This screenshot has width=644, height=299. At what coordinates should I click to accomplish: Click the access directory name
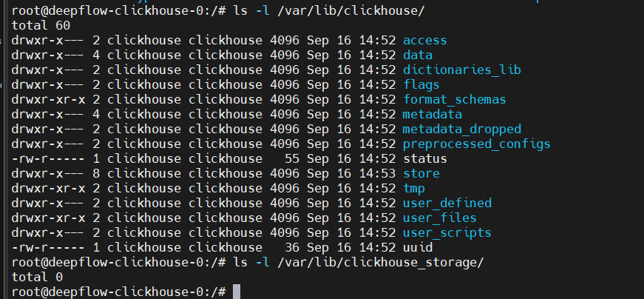point(424,40)
